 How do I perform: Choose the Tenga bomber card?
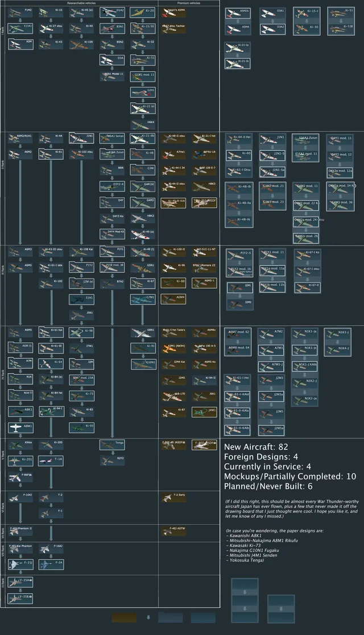112,445
